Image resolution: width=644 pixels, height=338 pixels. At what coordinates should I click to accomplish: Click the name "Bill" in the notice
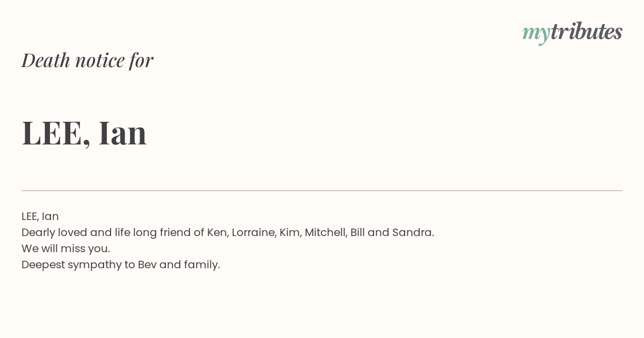(x=357, y=232)
